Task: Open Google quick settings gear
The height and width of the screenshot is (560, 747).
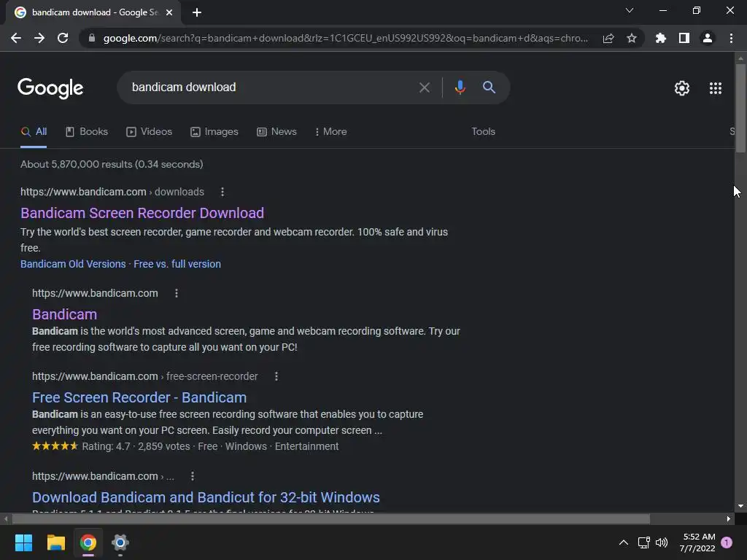Action: click(x=682, y=88)
